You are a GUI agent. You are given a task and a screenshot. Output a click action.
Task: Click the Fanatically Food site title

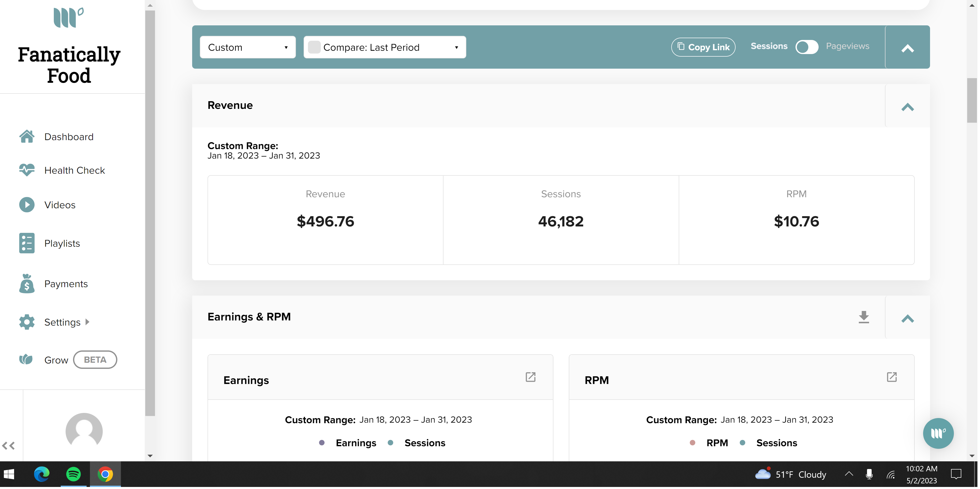69,65
